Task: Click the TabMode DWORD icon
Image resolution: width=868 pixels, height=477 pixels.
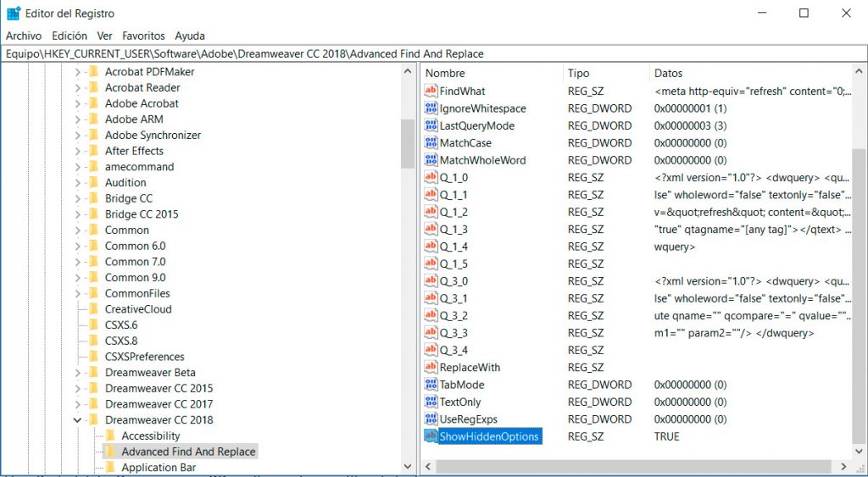Action: point(431,384)
